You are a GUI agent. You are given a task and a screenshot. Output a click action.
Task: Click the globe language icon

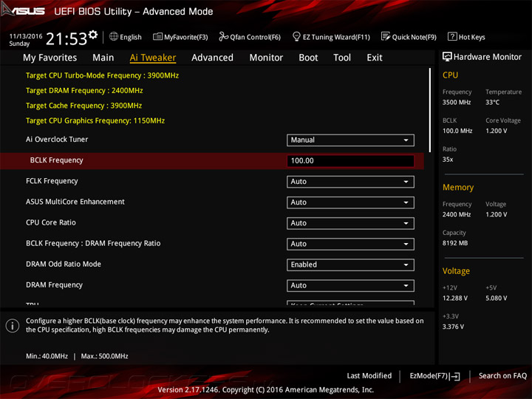point(114,37)
